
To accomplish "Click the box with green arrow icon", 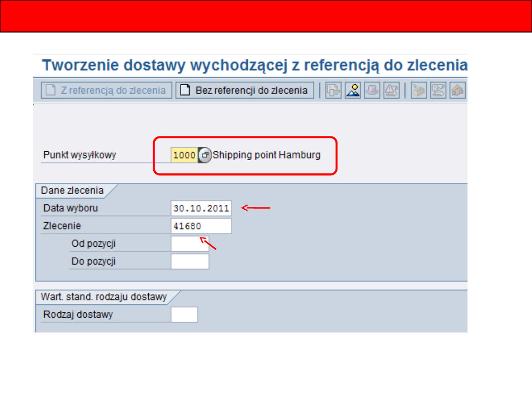I will 419,91.
